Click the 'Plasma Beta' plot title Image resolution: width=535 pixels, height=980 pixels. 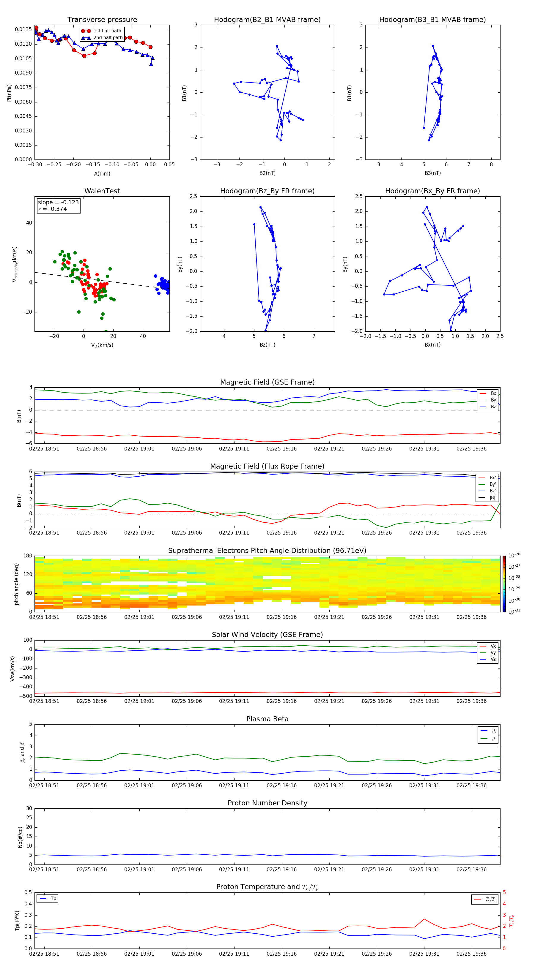(267, 719)
